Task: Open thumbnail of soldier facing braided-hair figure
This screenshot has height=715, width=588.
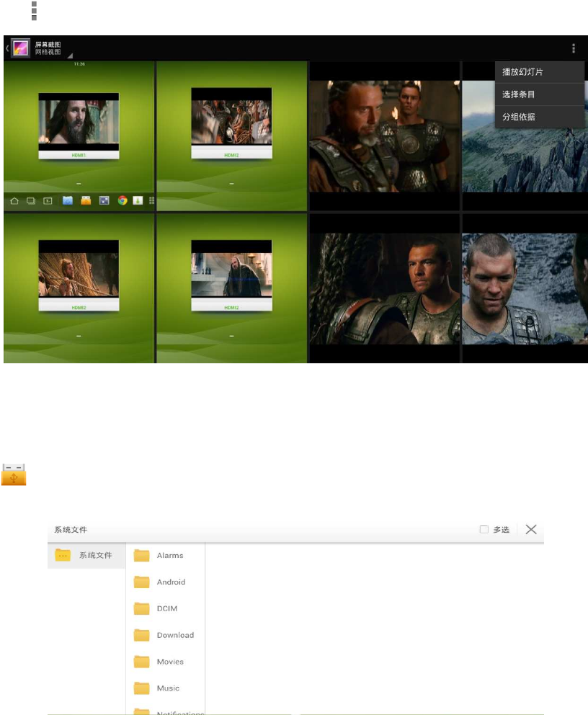Action: point(384,288)
